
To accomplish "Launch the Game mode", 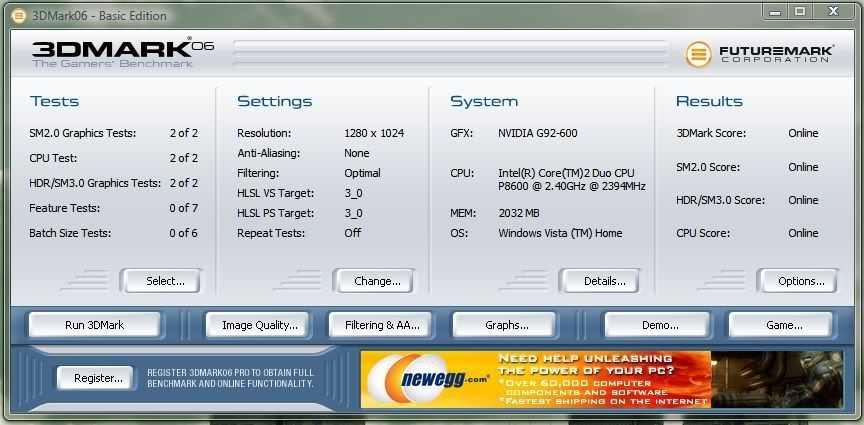I will pyautogui.click(x=780, y=325).
